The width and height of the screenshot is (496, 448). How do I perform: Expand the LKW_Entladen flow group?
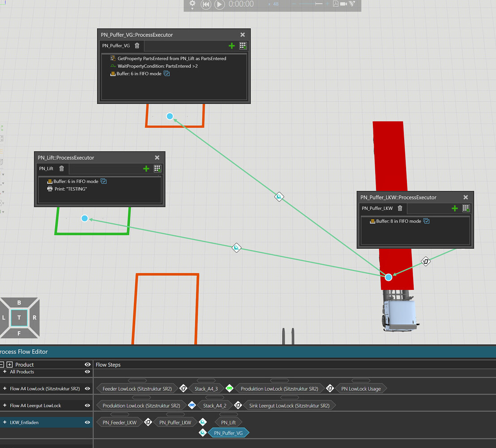pos(4,422)
